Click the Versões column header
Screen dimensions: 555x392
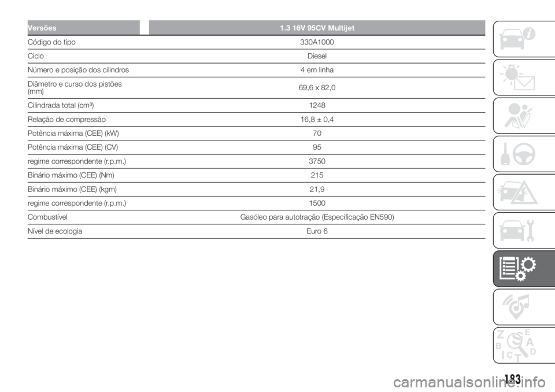(83, 27)
